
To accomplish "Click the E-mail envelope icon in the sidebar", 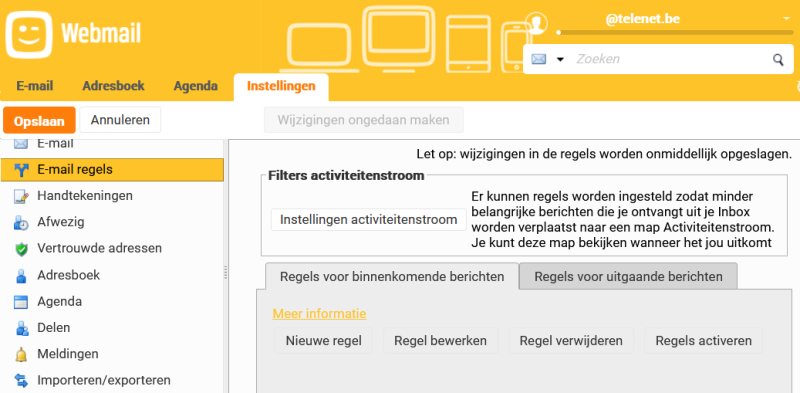I will pyautogui.click(x=21, y=144).
